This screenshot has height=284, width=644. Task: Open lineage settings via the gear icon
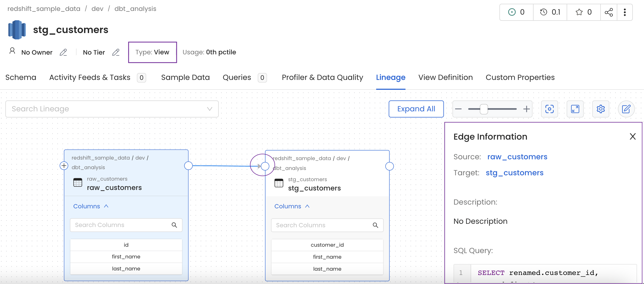[x=601, y=109]
